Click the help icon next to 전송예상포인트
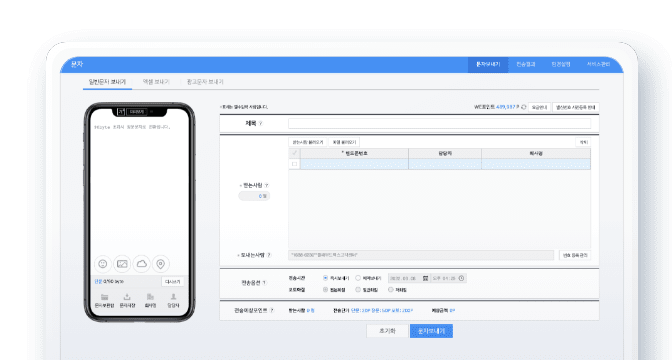 [272, 310]
